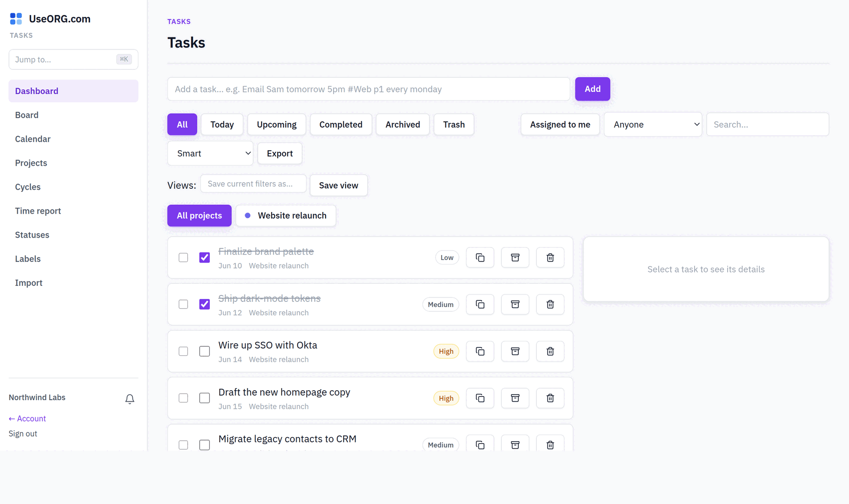Switch to the Trash filter tab
Image resolution: width=849 pixels, height=504 pixels.
click(454, 124)
